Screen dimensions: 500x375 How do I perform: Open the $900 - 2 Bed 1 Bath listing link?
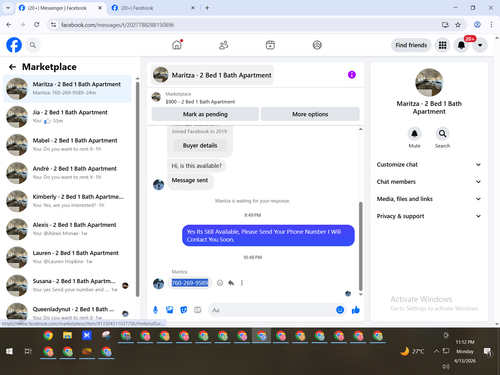click(x=200, y=102)
